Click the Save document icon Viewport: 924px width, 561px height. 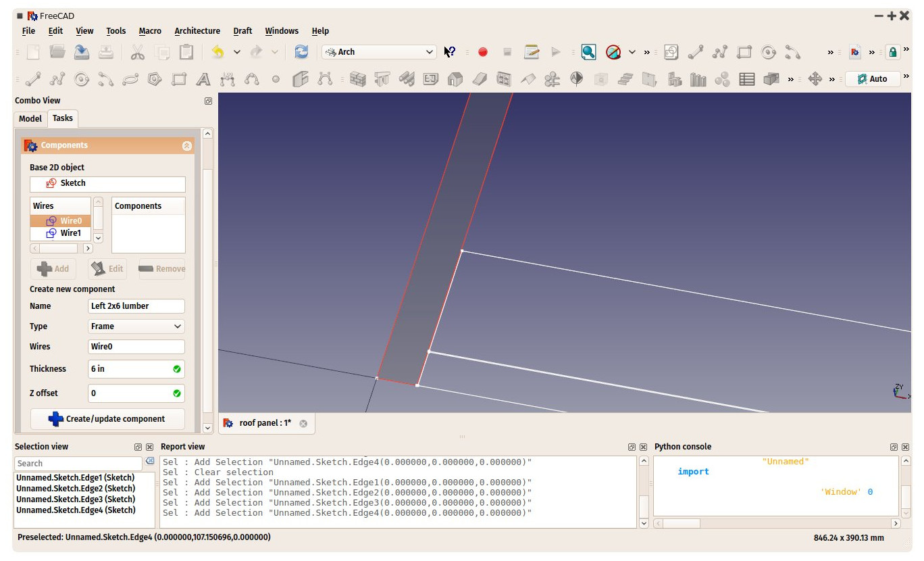coord(82,52)
